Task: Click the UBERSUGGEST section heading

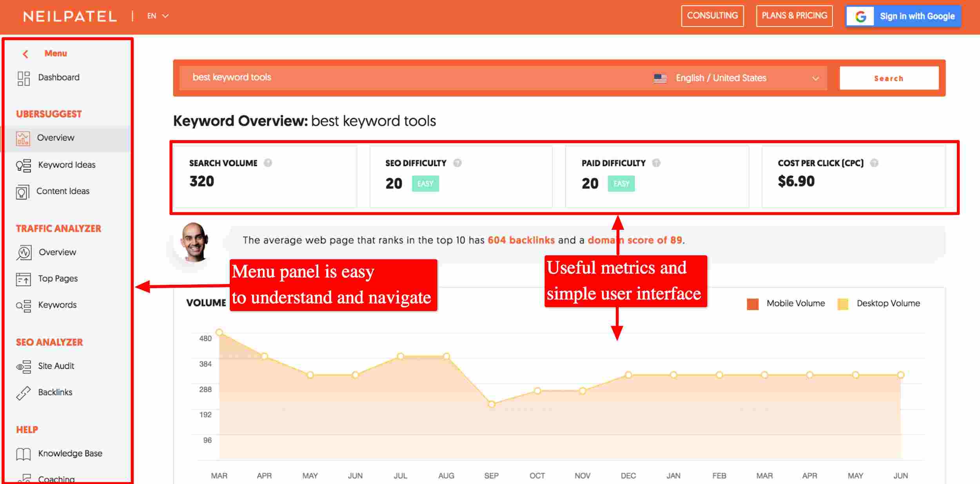Action: point(49,114)
